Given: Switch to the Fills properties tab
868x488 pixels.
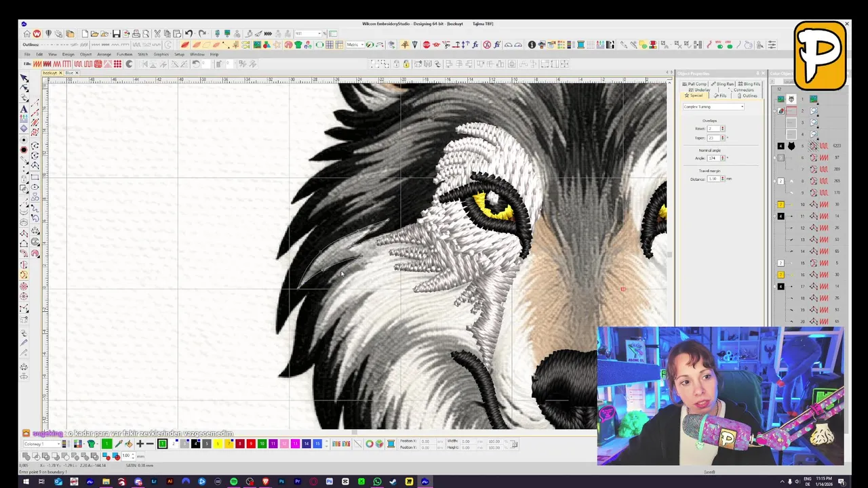Looking at the screenshot, I should 720,96.
